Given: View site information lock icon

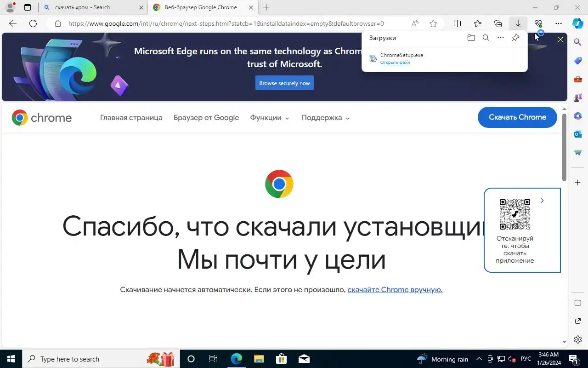Looking at the screenshot, I should coord(57,23).
